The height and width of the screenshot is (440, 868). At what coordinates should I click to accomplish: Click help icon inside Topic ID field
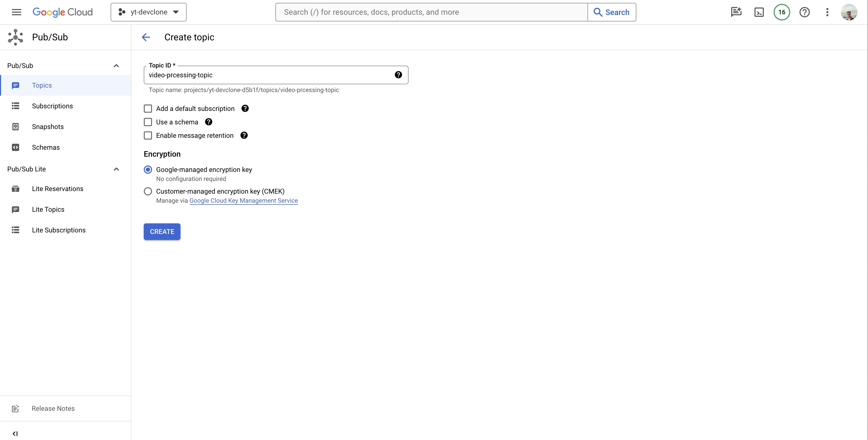(x=398, y=75)
